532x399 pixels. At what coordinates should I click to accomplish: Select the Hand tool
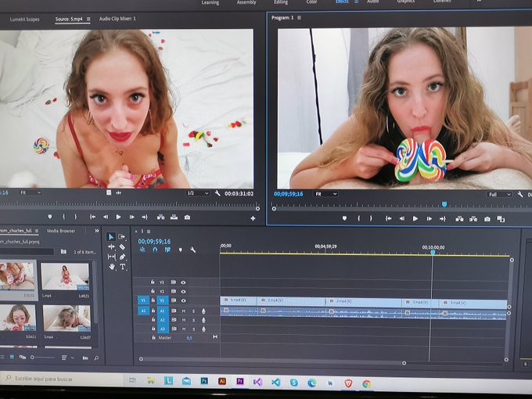(x=112, y=267)
